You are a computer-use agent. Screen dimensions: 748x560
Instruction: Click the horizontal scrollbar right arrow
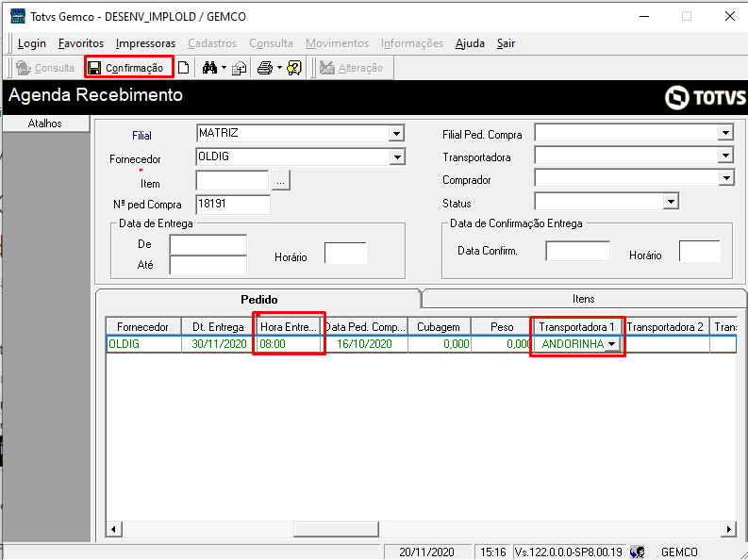tap(728, 529)
